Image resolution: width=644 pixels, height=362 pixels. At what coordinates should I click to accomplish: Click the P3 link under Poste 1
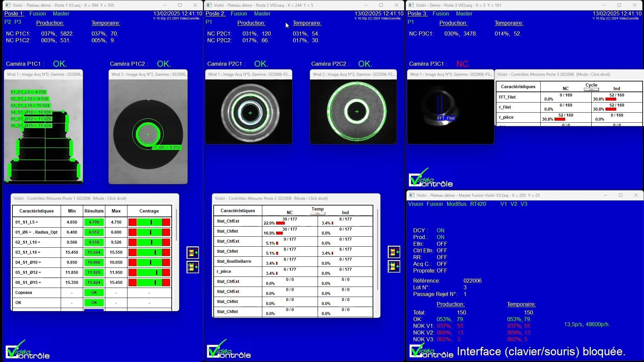(x=18, y=22)
